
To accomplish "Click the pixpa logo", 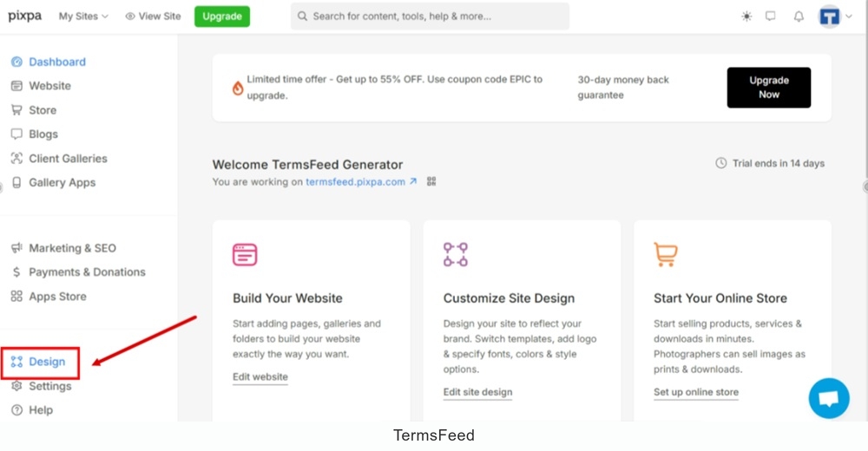I will coord(24,16).
